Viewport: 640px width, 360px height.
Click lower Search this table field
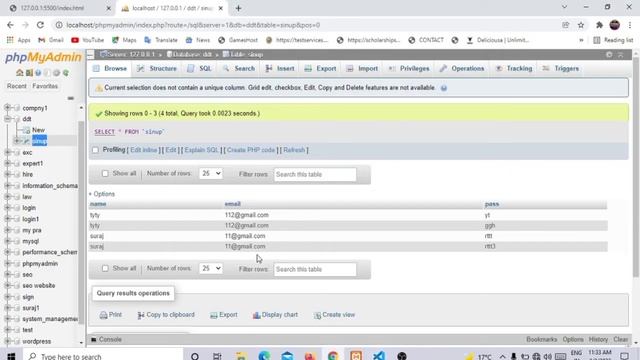315,269
